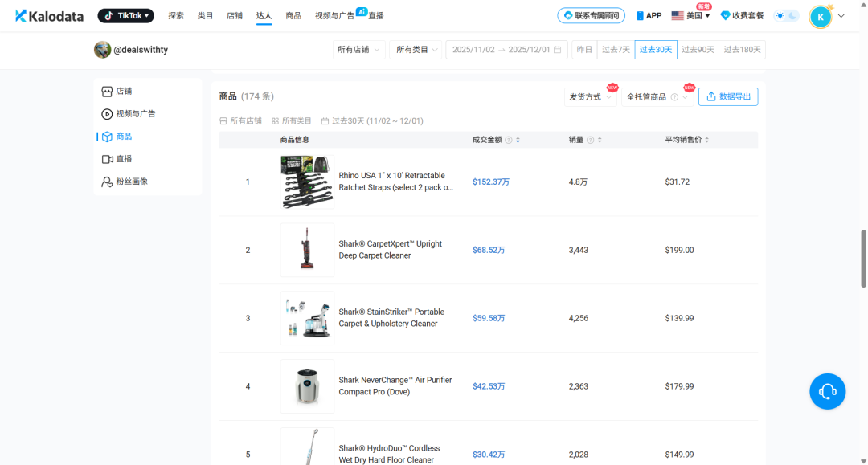The image size is (868, 465).
Task: Click the 过去90天 date filter button
Action: pyautogui.click(x=697, y=49)
